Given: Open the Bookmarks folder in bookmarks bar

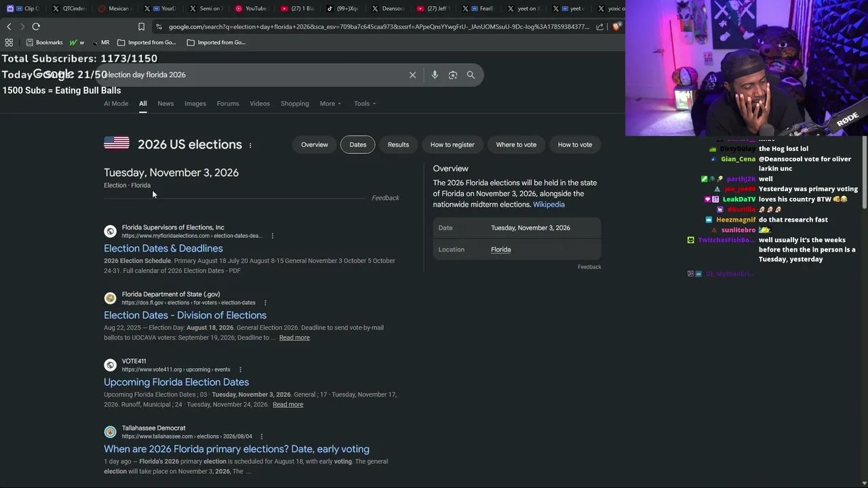Looking at the screenshot, I should (x=44, y=42).
